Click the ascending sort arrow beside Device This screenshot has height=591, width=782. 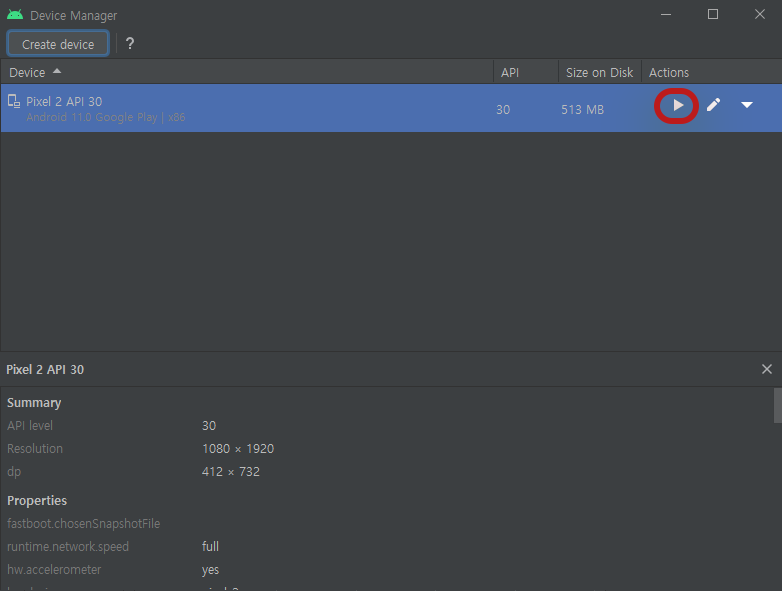pyautogui.click(x=57, y=71)
